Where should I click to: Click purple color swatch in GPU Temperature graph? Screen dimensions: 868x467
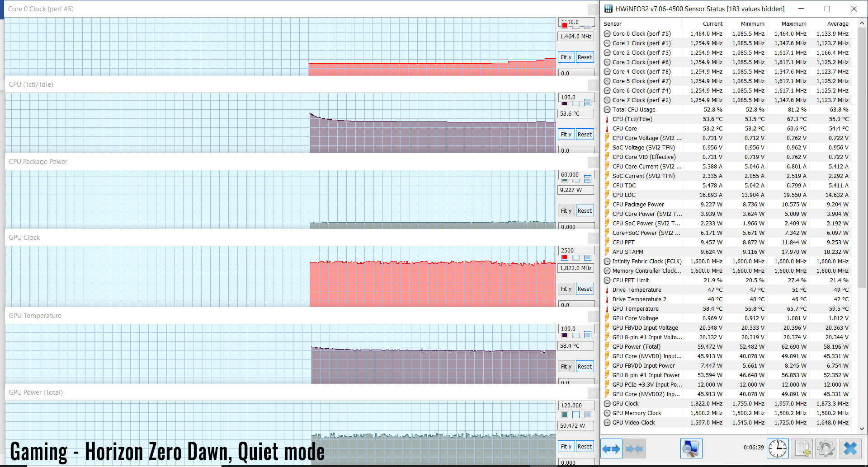tap(565, 335)
